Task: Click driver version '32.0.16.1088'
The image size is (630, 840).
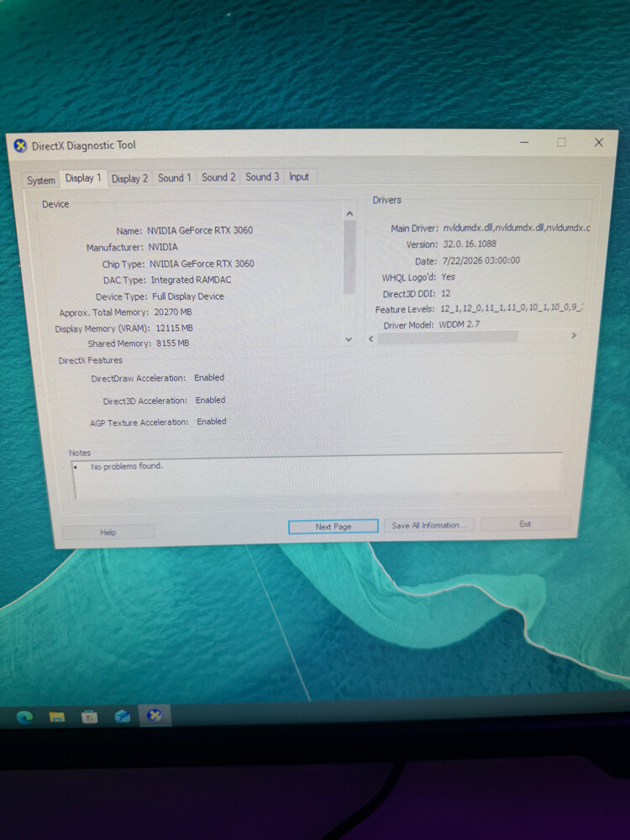Action: [x=470, y=244]
